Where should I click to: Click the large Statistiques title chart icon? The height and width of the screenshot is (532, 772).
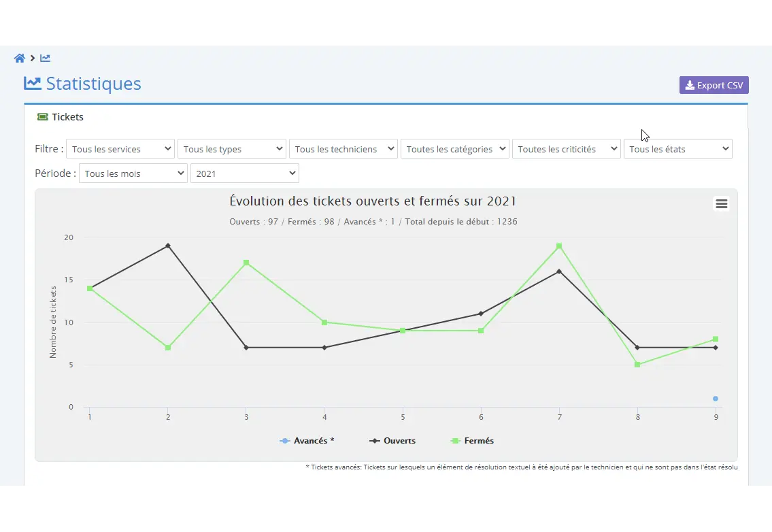coord(32,83)
